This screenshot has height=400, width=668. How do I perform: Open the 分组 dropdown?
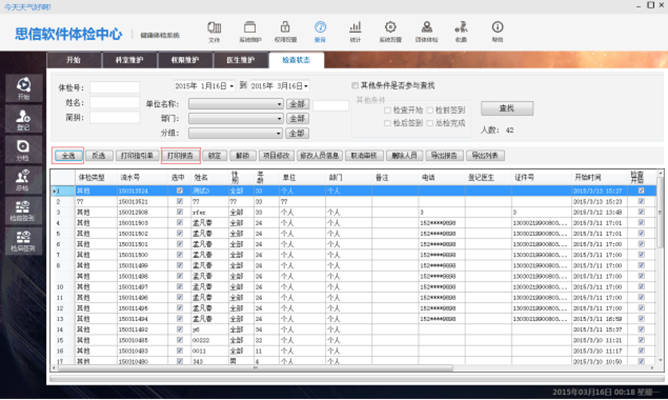coord(236,133)
